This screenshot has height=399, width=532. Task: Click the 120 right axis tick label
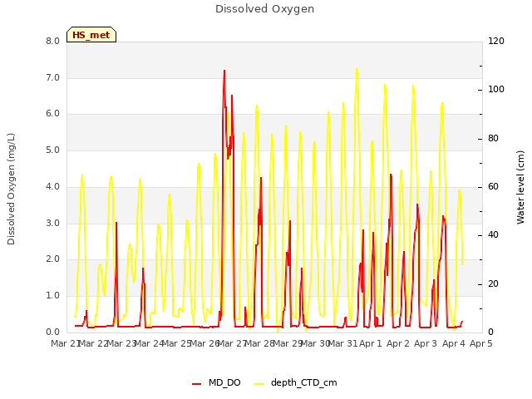point(496,41)
